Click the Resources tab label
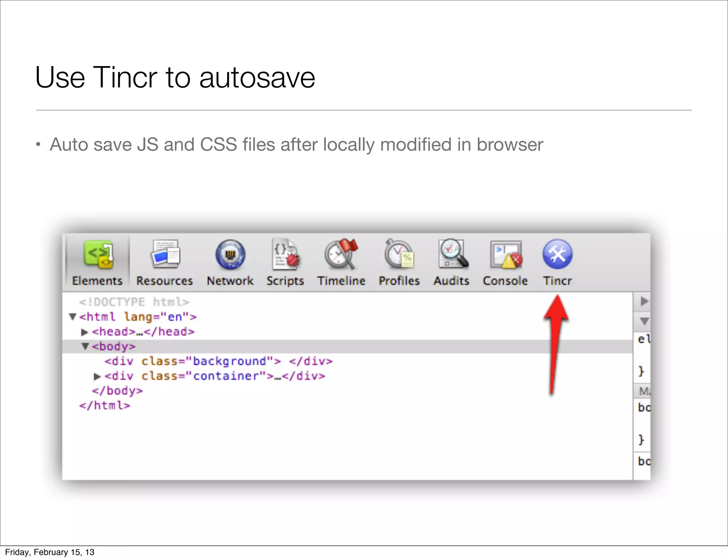Screen dimensions: 728x560 pos(165,281)
